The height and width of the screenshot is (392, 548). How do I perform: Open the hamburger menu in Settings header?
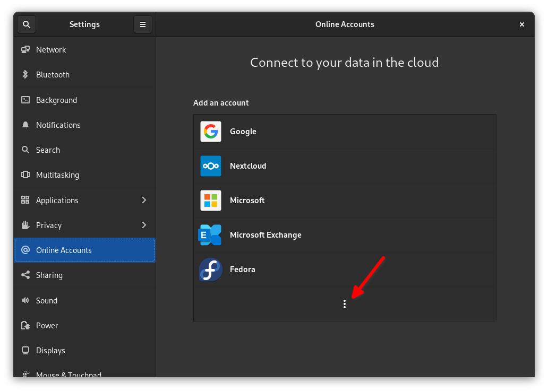(142, 24)
